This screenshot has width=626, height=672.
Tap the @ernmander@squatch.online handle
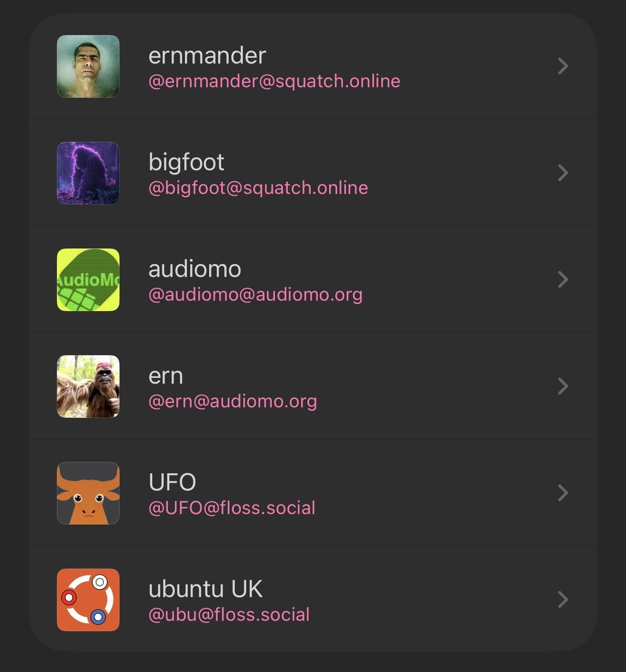pos(274,82)
